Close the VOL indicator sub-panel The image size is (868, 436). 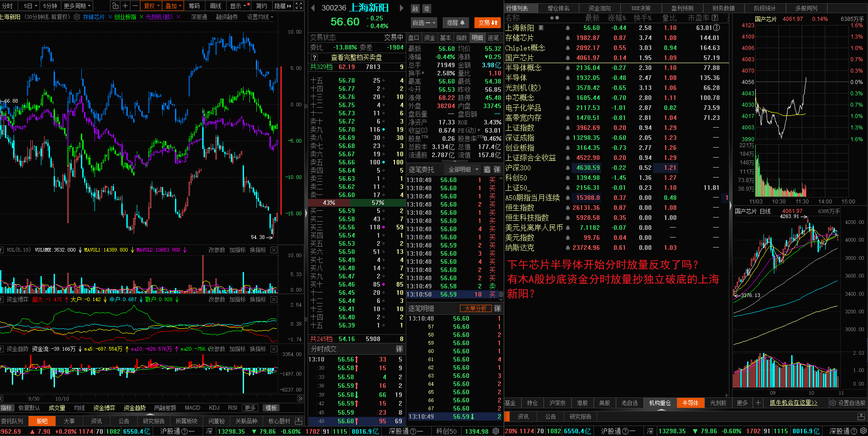click(x=274, y=250)
